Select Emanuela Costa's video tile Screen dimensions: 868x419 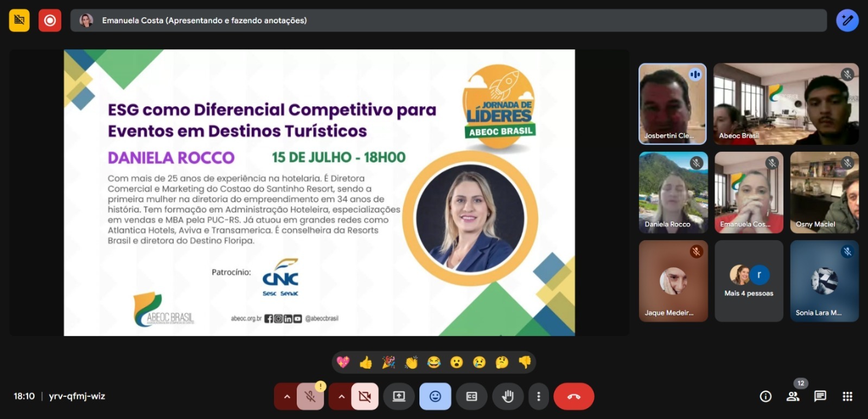click(x=749, y=192)
